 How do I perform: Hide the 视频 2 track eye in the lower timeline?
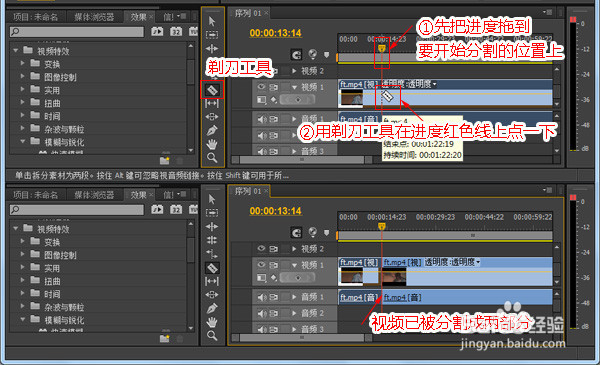[x=261, y=249]
